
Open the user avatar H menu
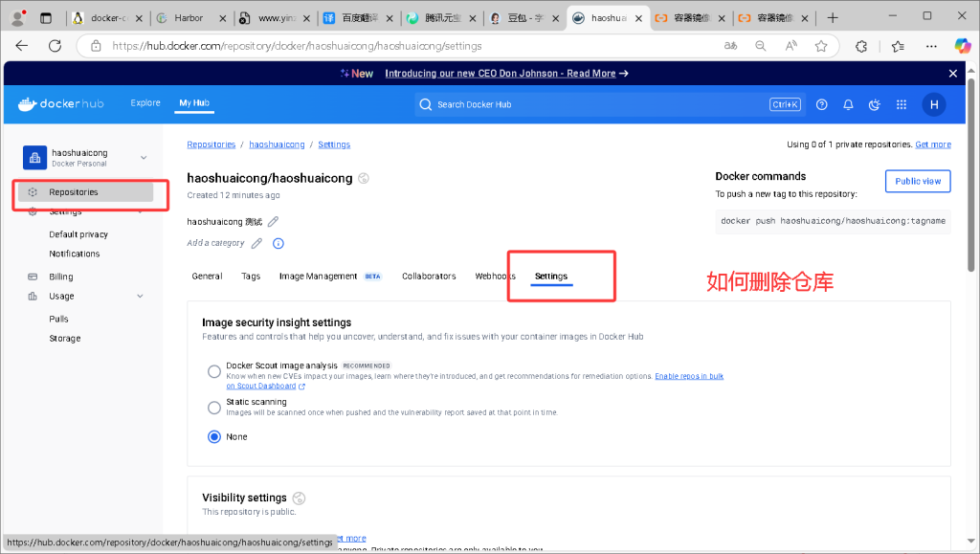point(933,104)
